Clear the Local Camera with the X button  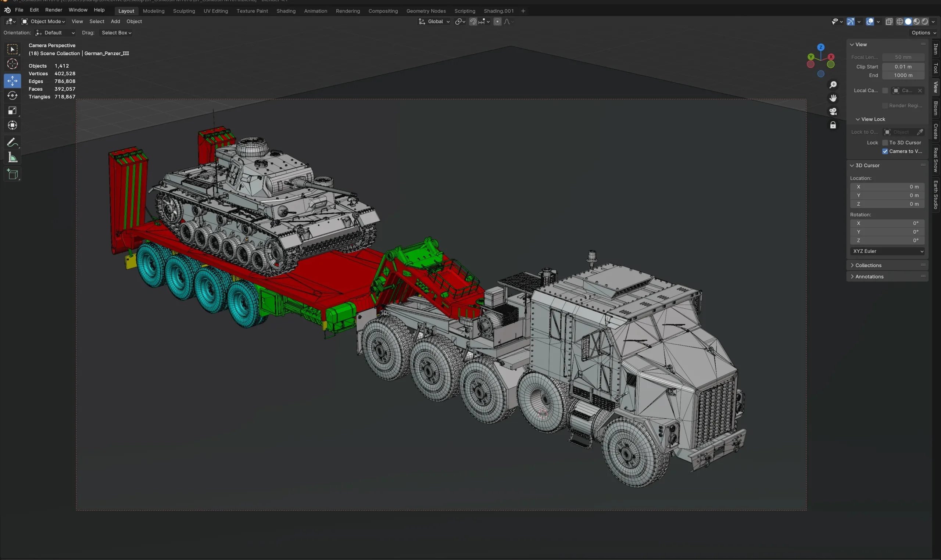click(920, 90)
